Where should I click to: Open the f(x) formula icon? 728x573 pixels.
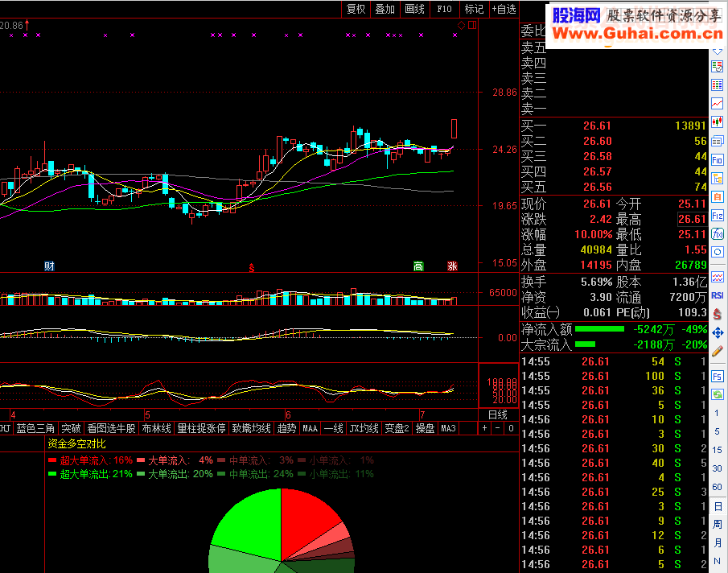click(718, 233)
